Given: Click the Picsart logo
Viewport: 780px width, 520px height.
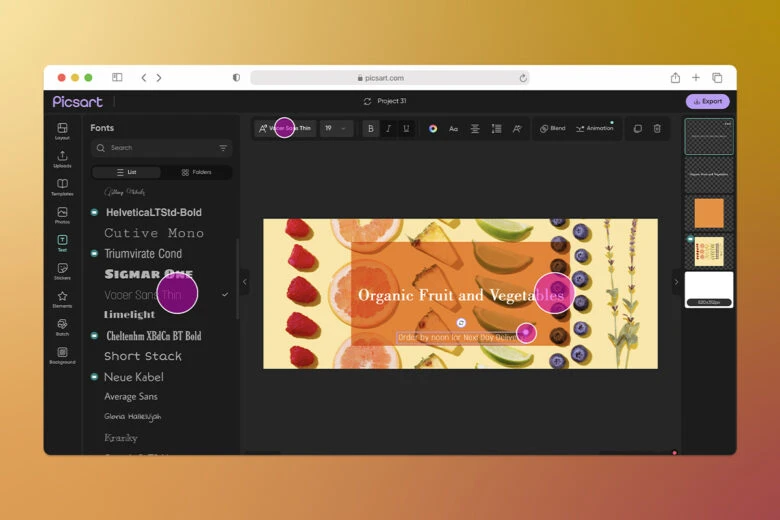Looking at the screenshot, I should click(78, 102).
